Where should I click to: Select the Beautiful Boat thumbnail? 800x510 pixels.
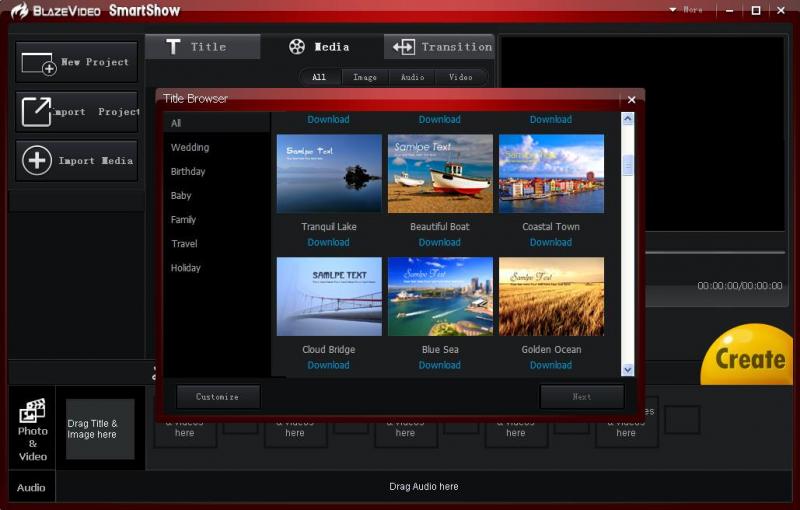click(x=440, y=173)
